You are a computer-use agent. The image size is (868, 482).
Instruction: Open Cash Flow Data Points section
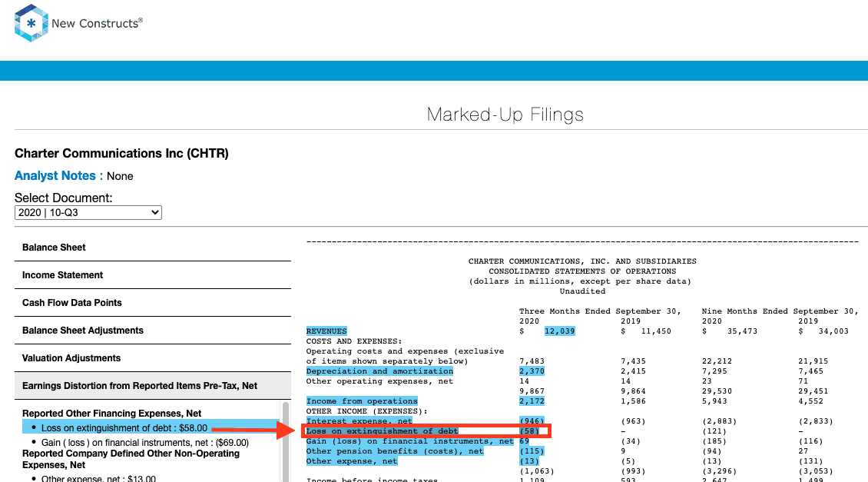pos(153,303)
